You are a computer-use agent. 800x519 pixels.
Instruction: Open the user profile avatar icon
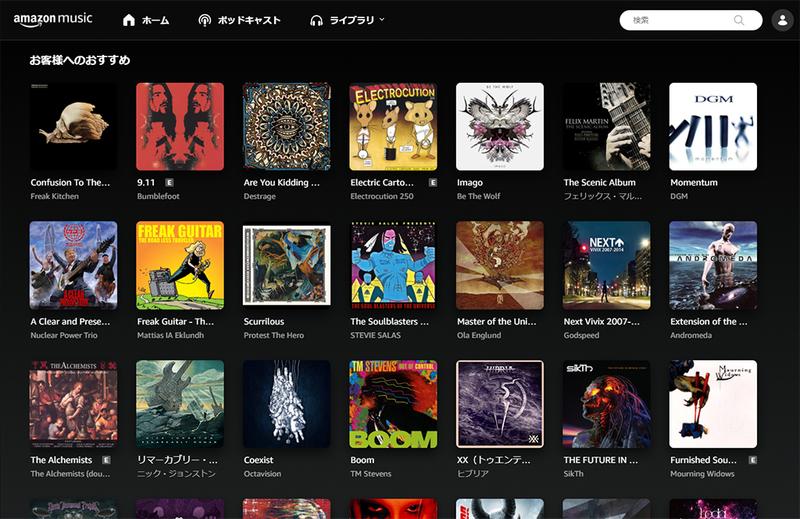tap(782, 20)
